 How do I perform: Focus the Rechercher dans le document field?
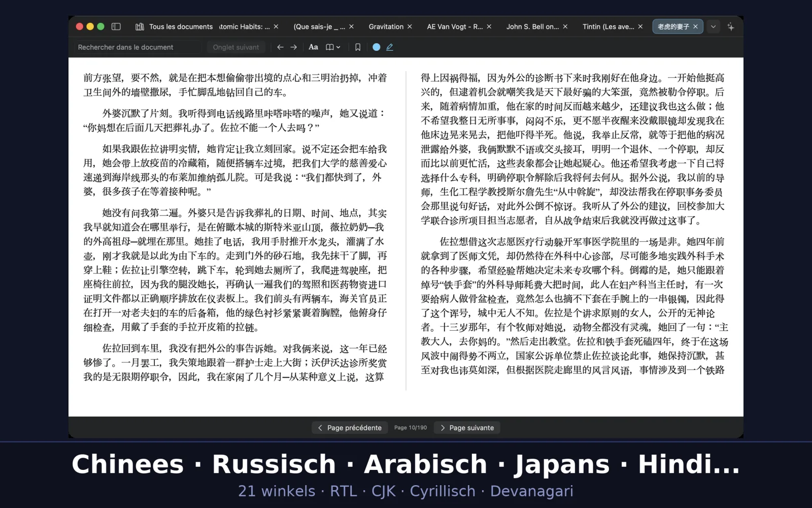tap(138, 47)
